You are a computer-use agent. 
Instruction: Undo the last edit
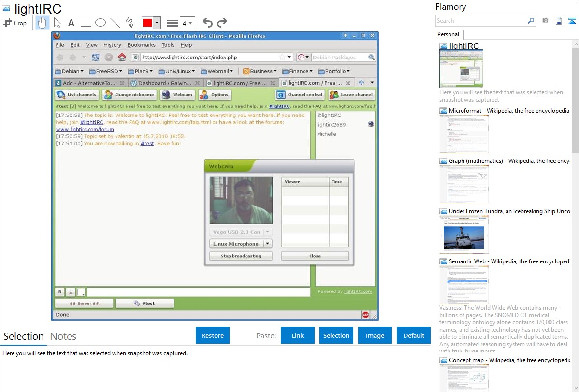(x=207, y=23)
